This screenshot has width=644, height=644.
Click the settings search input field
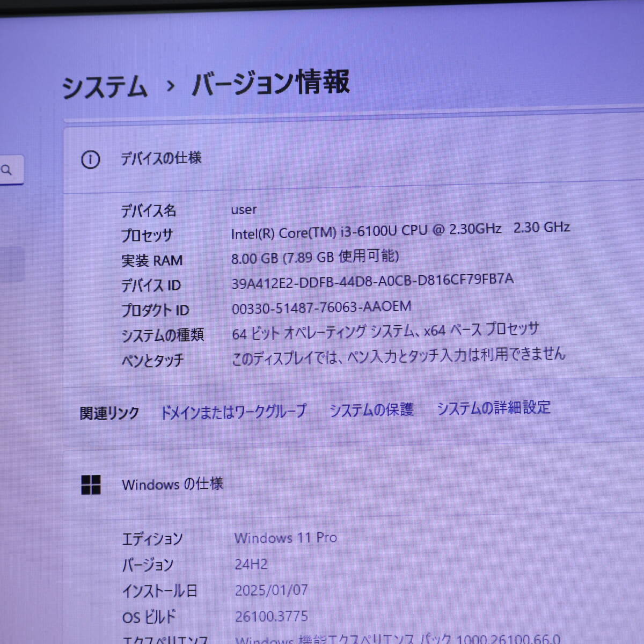pyautogui.click(x=11, y=170)
